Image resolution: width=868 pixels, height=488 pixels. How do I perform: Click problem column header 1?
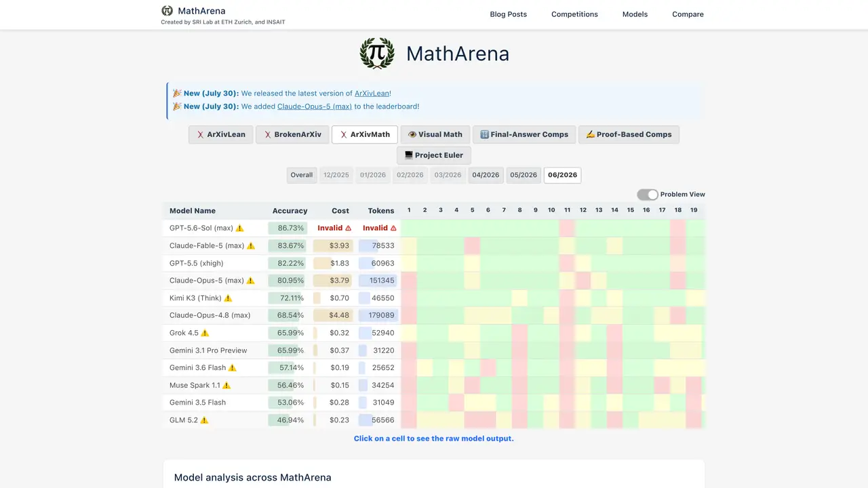(x=409, y=210)
